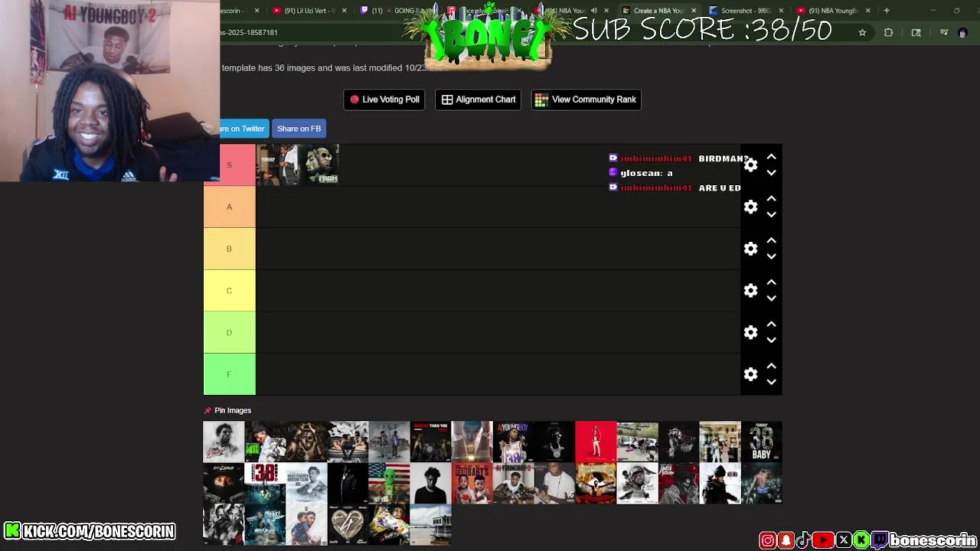980x551 pixels.
Task: Move D tier row down
Action: pyautogui.click(x=771, y=340)
